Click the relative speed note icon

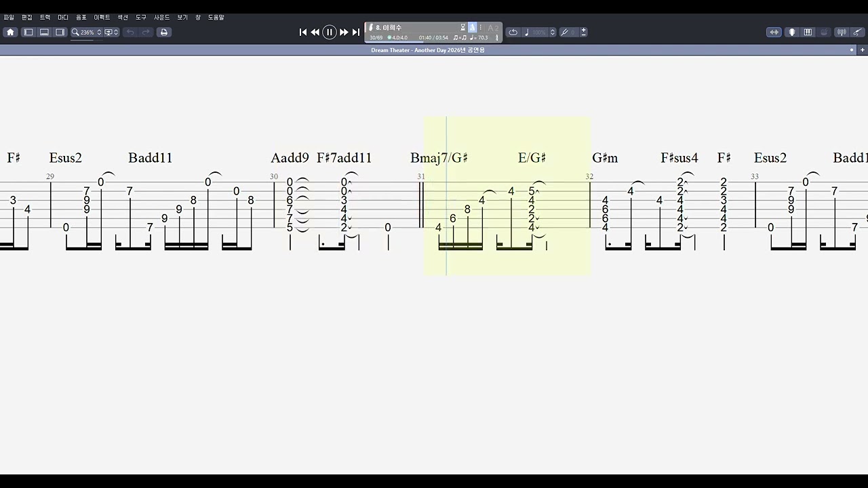click(x=527, y=32)
